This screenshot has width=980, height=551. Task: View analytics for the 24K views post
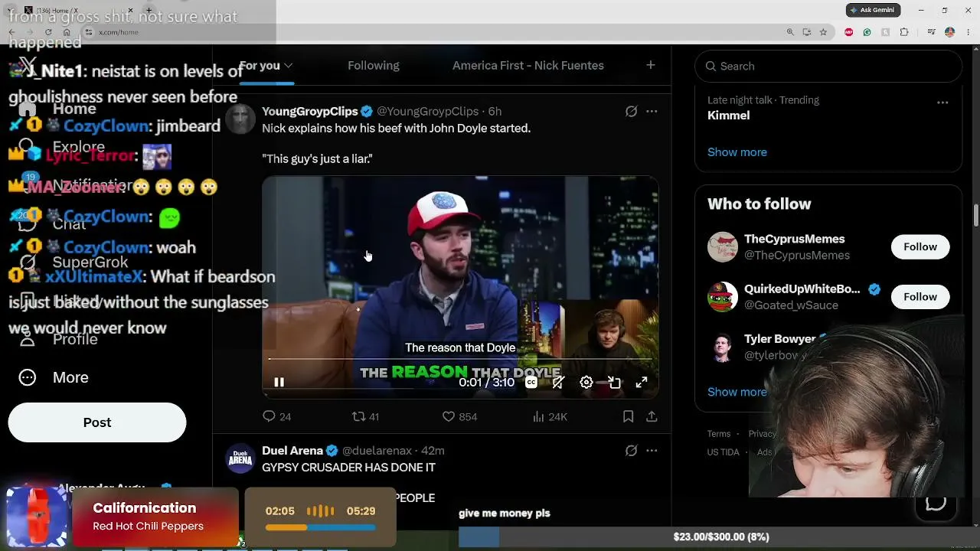[x=549, y=416]
